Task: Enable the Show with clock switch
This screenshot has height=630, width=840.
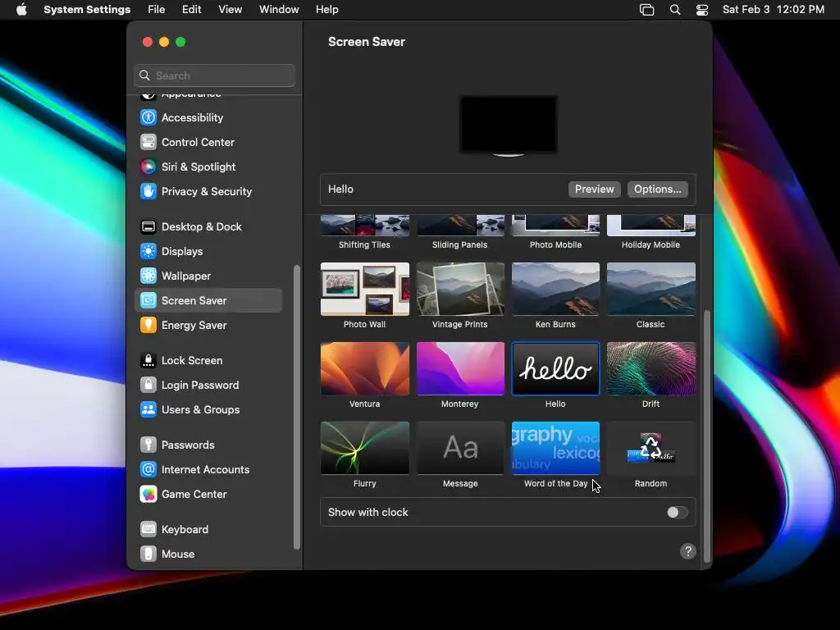Action: coord(677,513)
